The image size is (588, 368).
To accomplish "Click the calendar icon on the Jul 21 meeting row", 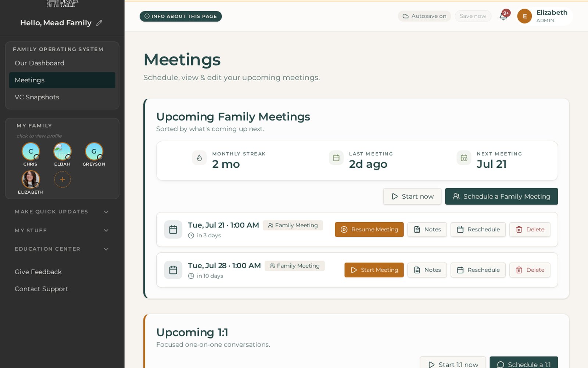I will (x=173, y=230).
